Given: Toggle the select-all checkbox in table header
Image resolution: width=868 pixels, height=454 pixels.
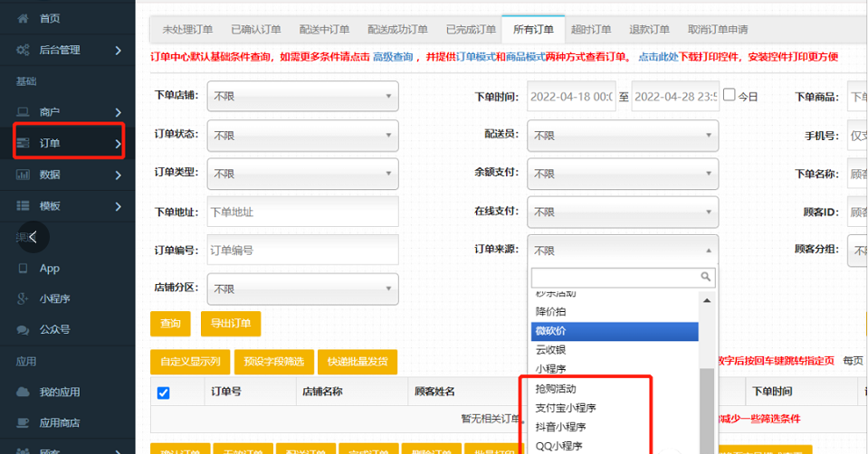Looking at the screenshot, I should tap(164, 393).
